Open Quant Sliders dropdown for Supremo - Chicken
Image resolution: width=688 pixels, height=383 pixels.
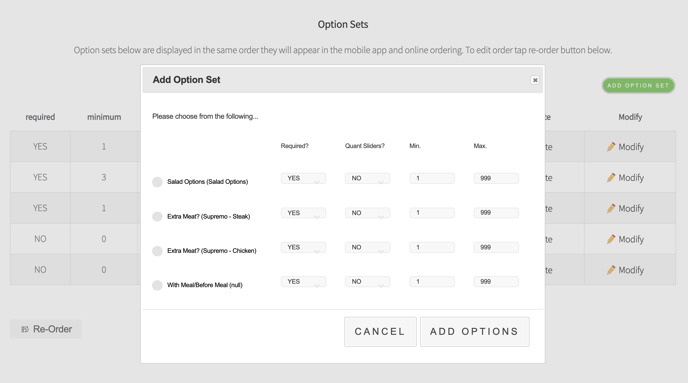367,247
